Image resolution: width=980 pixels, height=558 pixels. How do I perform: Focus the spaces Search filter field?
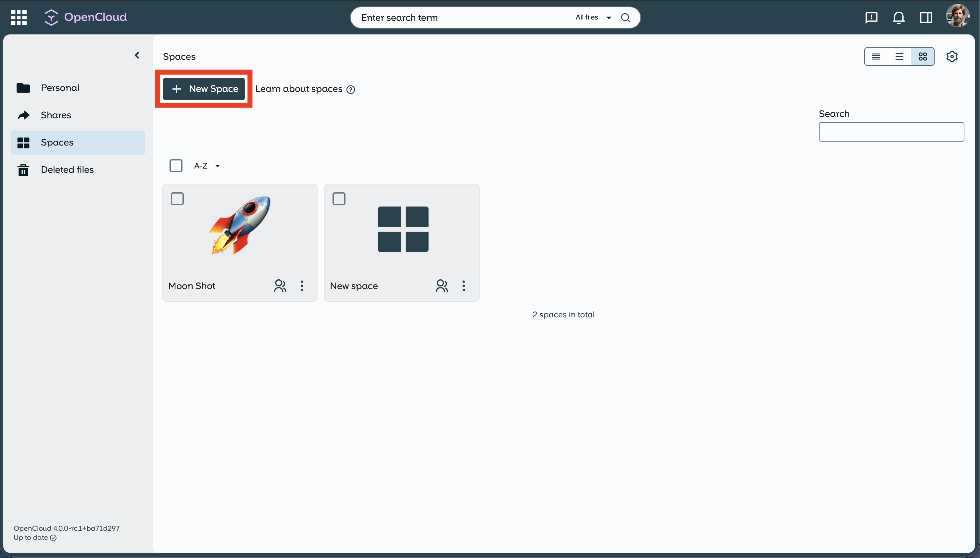(891, 132)
